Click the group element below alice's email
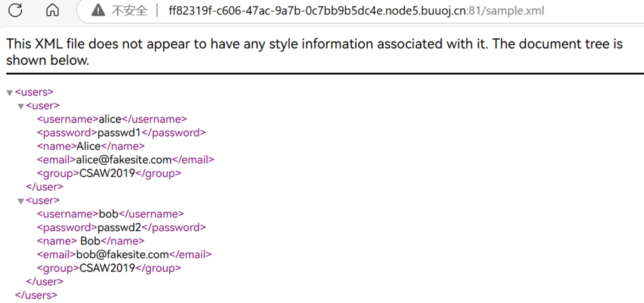This screenshot has height=303, width=644. tap(108, 174)
